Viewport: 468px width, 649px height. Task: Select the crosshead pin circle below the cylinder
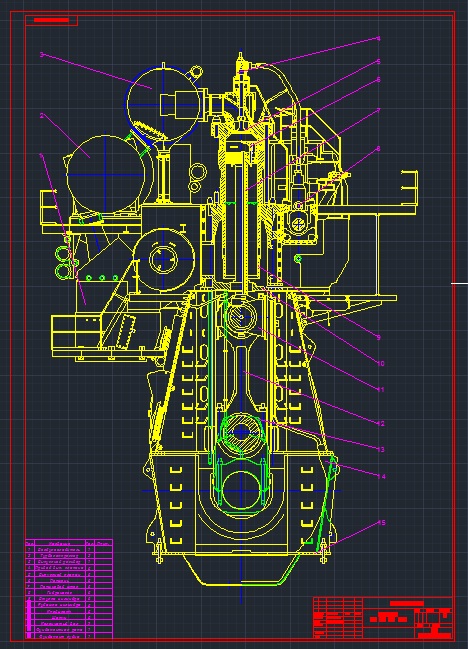click(x=241, y=317)
